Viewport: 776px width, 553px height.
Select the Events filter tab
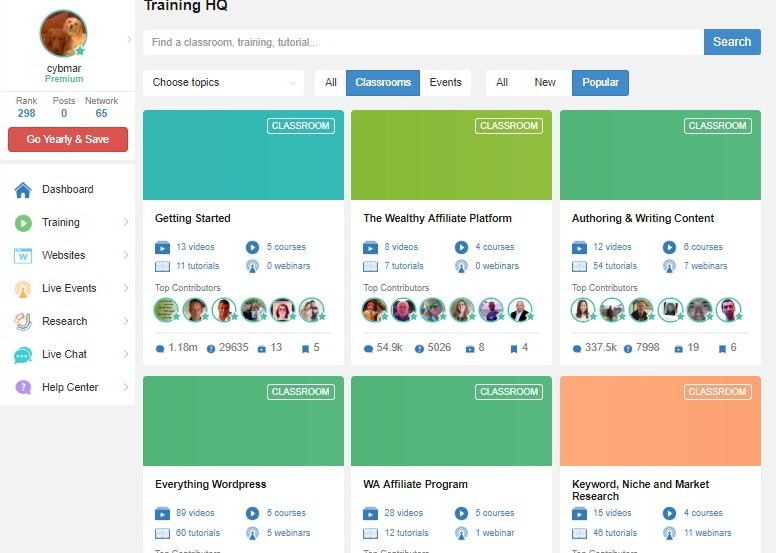[445, 83]
